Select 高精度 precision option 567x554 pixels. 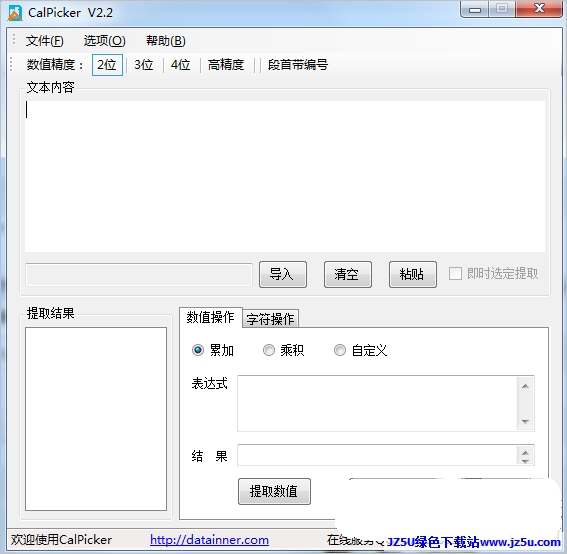point(226,65)
